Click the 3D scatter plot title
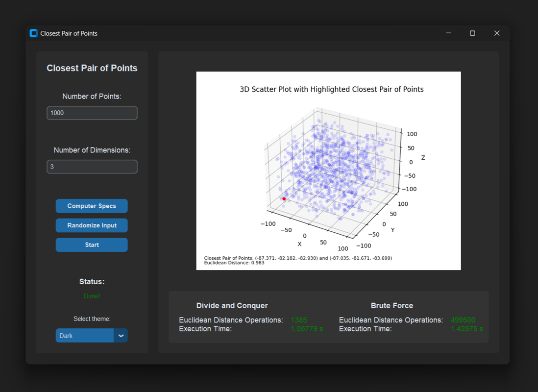538x392 pixels. point(331,89)
